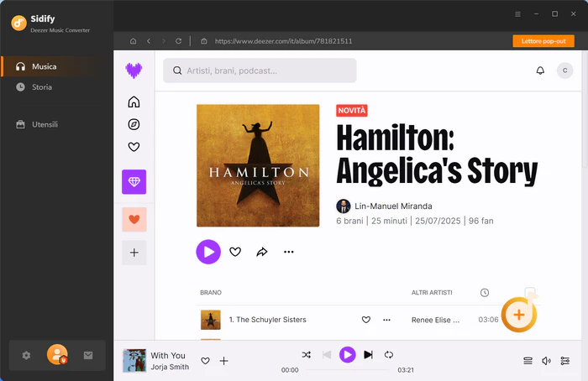
Task: Reload the Deezer page
Action: tap(178, 41)
